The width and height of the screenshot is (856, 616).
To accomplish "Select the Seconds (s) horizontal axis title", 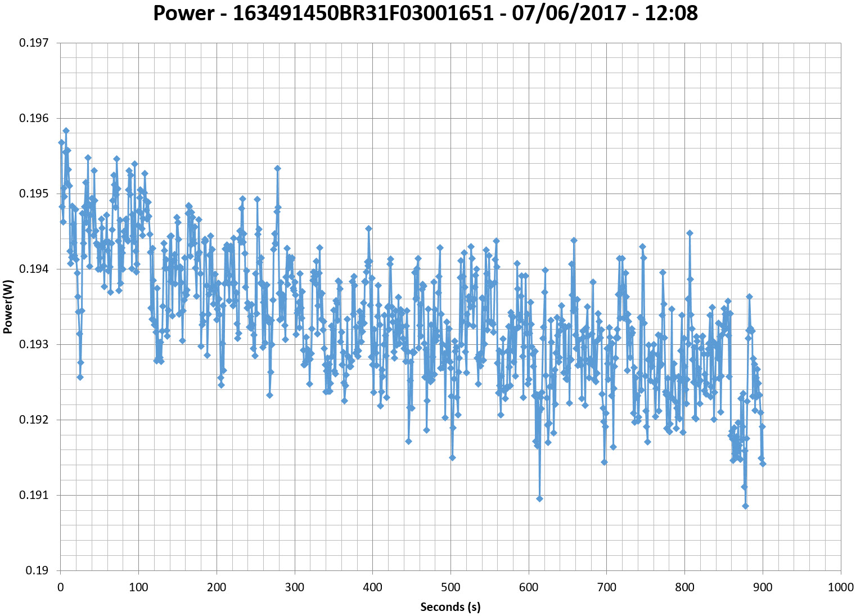I will [450, 606].
